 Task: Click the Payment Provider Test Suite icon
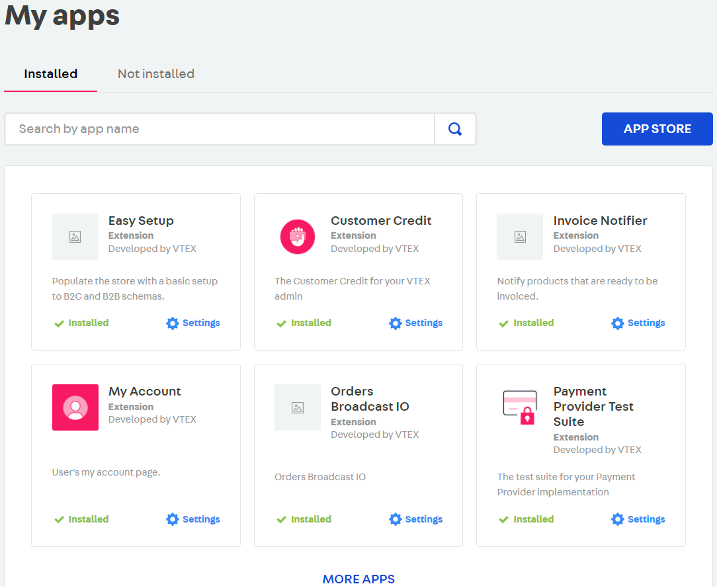519,407
